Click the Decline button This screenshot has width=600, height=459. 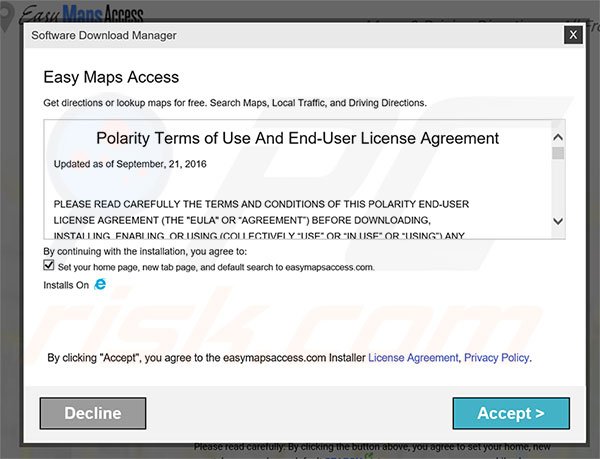coord(93,413)
